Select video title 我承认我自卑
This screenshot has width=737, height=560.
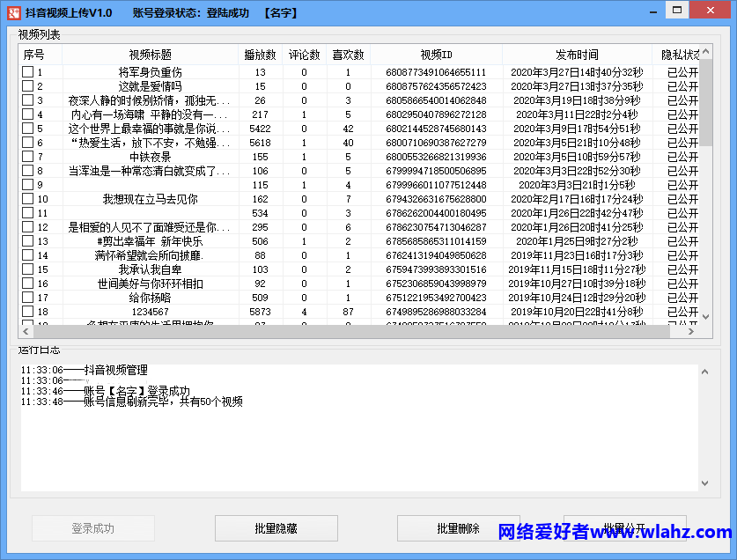click(151, 269)
